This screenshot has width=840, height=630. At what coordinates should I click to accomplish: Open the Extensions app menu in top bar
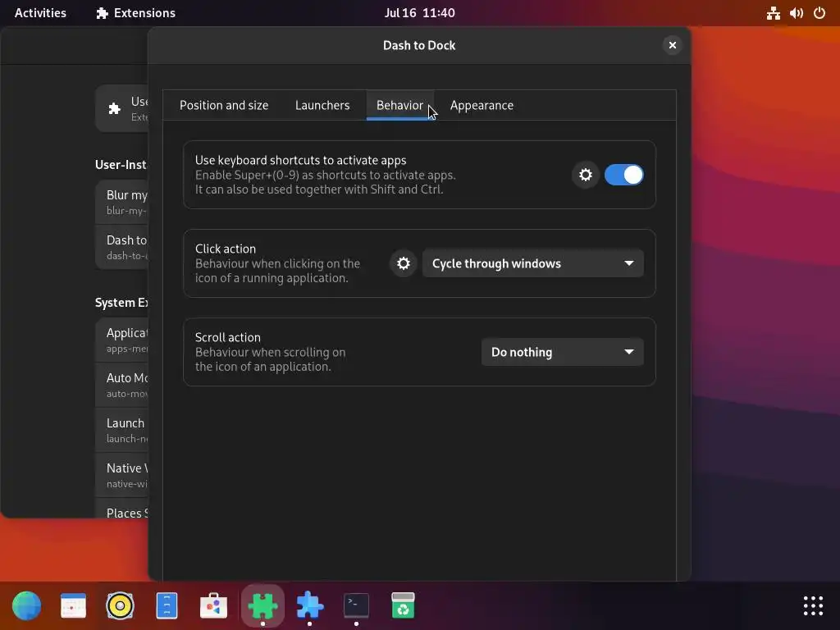(135, 13)
